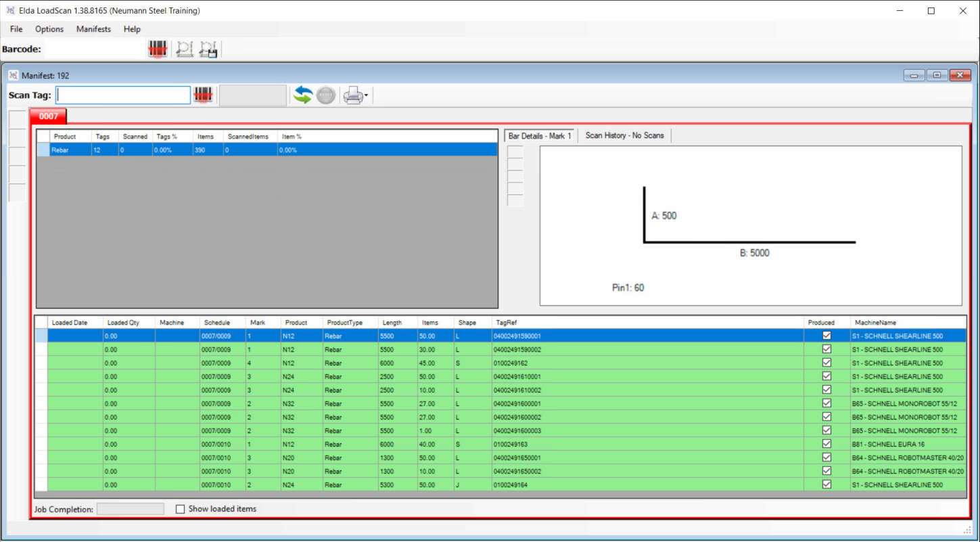Toggle Produced checkbox for tag 04002491650001
This screenshot has height=542, width=980.
(x=826, y=457)
